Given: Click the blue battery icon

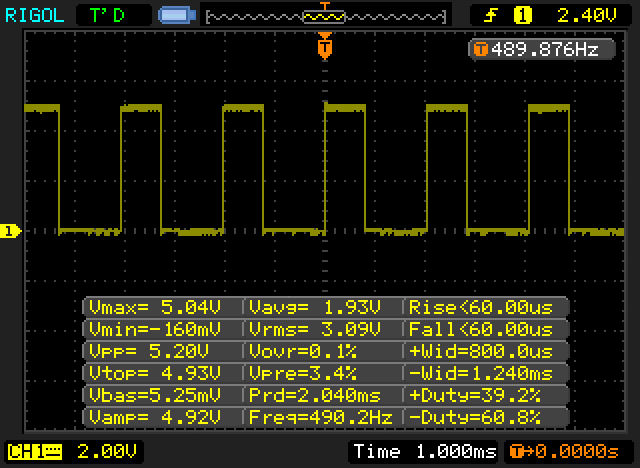Looking at the screenshot, I should [177, 16].
